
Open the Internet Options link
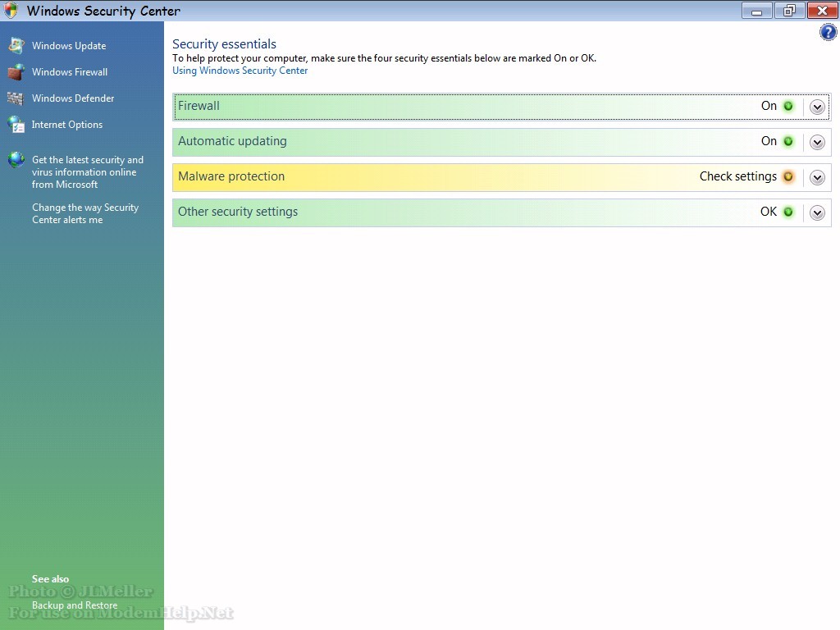pyautogui.click(x=67, y=125)
